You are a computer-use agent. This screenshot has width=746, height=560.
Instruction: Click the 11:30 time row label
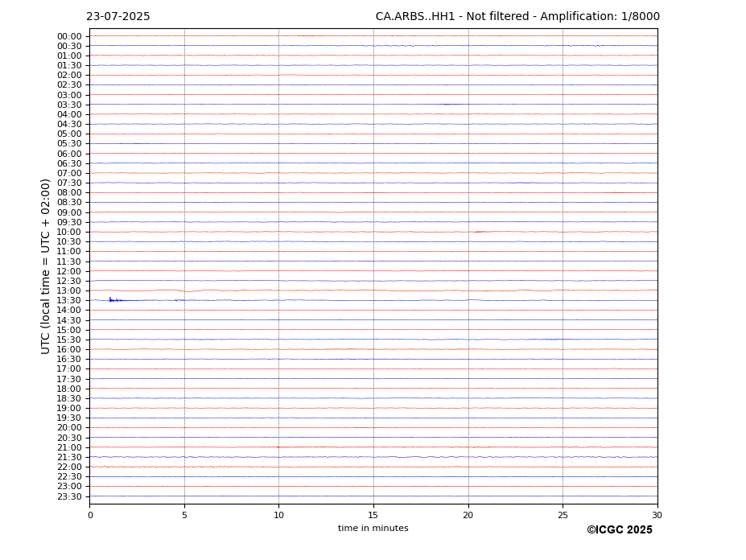coord(69,261)
